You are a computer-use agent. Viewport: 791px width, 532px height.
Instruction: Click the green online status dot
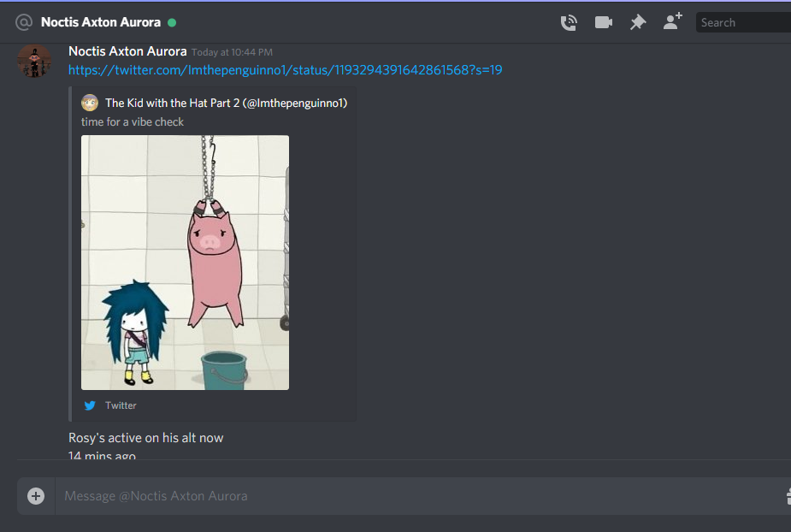[x=172, y=23]
